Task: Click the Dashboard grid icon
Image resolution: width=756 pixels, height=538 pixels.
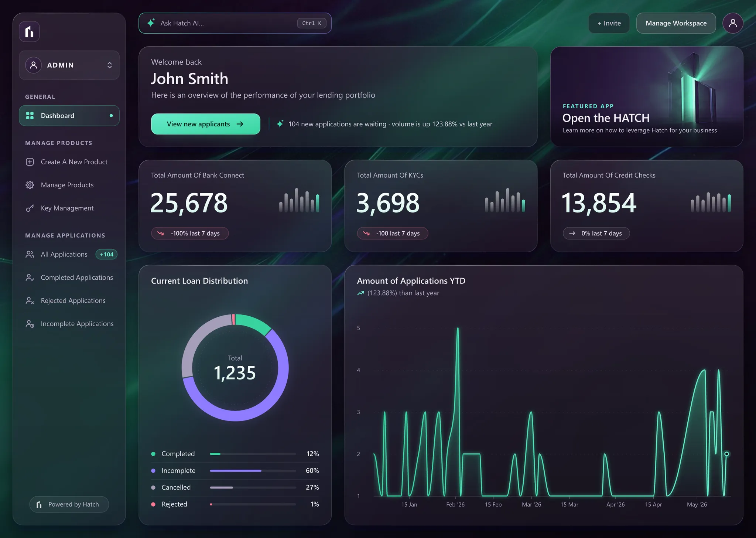Action: 30,116
